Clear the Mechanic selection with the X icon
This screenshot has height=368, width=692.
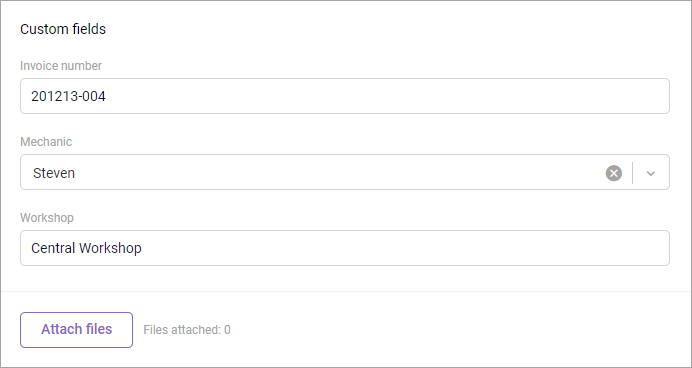coord(613,173)
